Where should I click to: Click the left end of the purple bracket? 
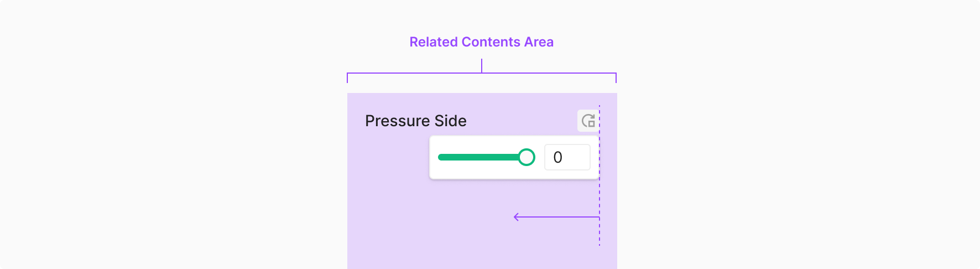[x=347, y=77]
